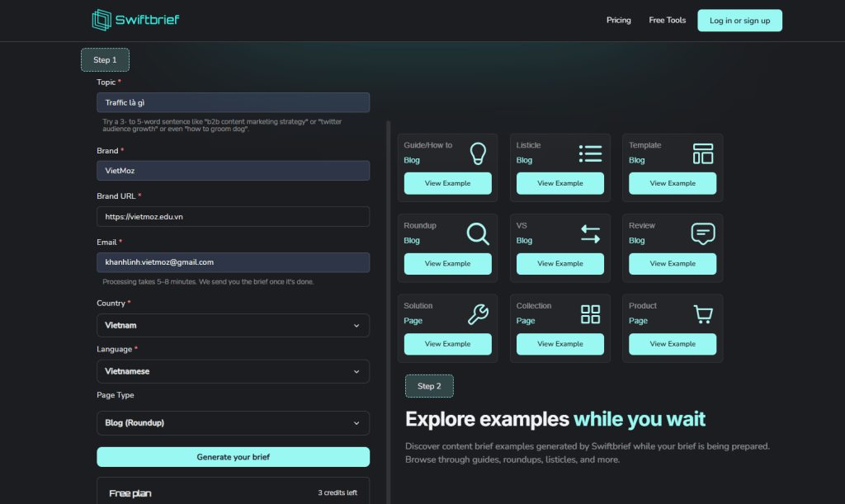Click Log in or sign up button
845x504 pixels.
(739, 21)
